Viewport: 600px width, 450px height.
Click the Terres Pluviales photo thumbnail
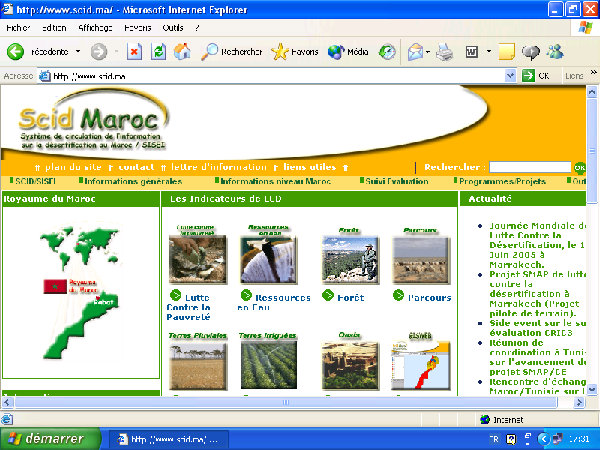[x=198, y=365]
